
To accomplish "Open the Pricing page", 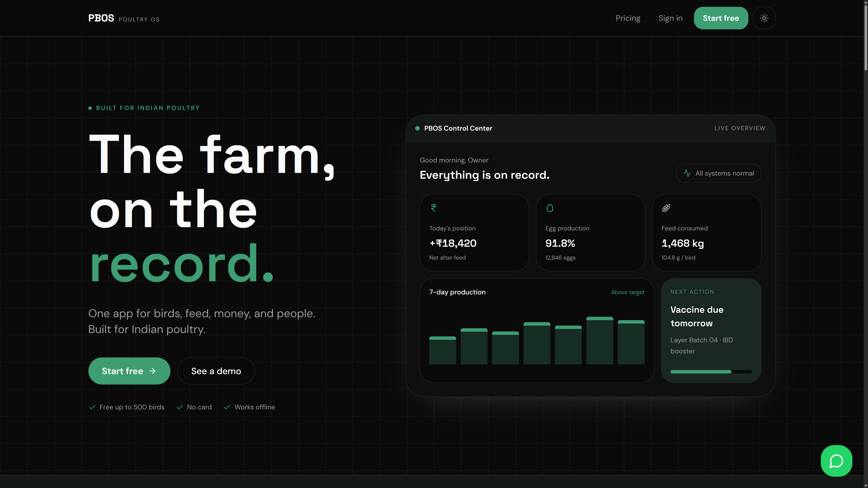I will pyautogui.click(x=628, y=18).
